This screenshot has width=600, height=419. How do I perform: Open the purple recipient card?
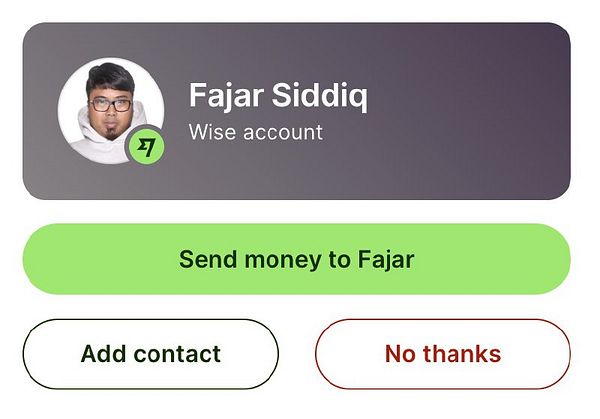pos(297,111)
